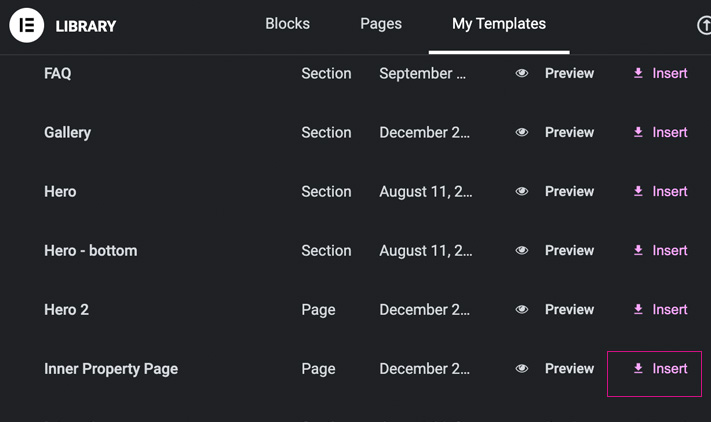This screenshot has height=422, width=711.
Task: Select the Inner Property Page template name
Action: click(x=111, y=369)
